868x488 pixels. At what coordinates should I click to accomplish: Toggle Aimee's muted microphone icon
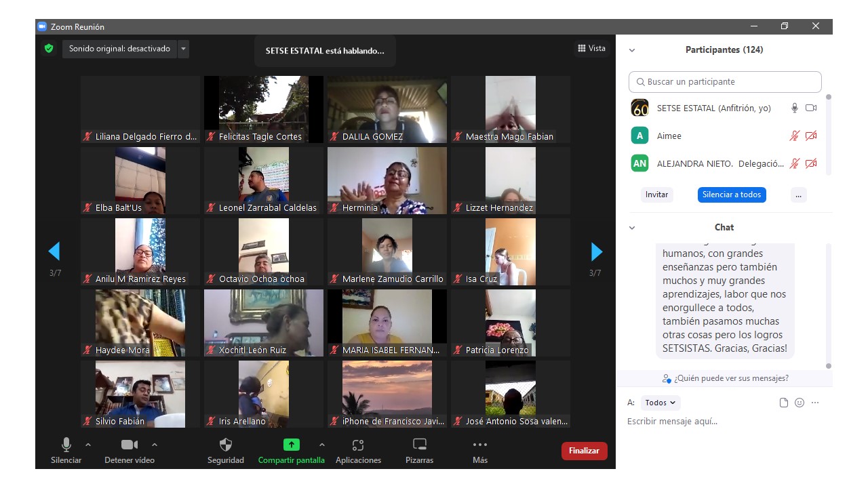pos(794,136)
